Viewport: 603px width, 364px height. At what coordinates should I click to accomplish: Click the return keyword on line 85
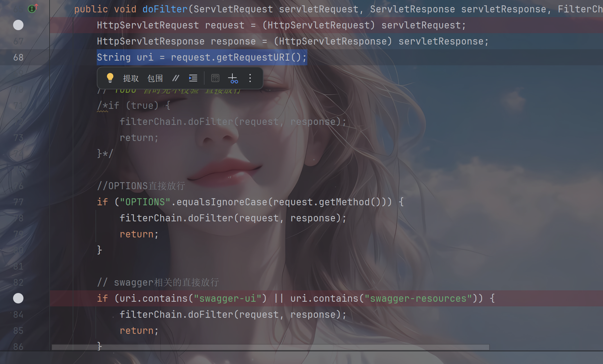[137, 331]
